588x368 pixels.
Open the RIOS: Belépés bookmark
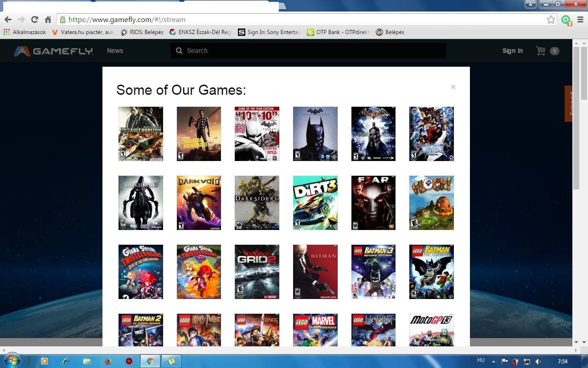click(142, 32)
